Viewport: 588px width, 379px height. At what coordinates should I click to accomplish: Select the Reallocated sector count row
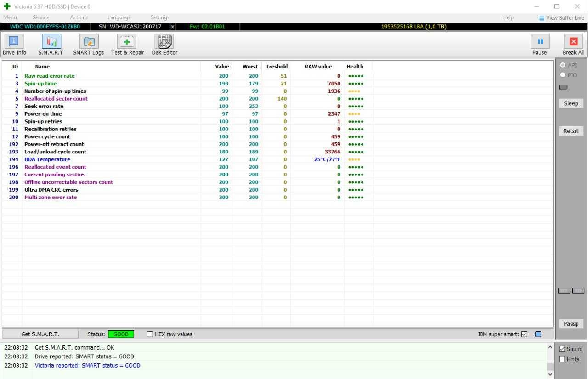coord(188,99)
